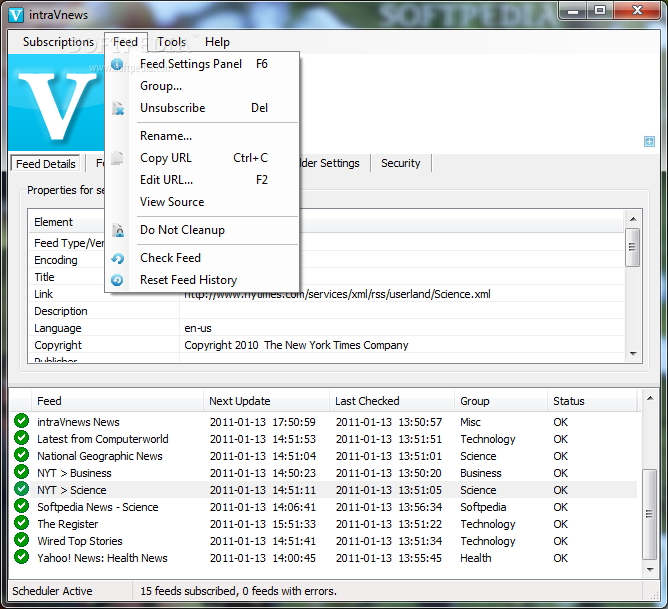This screenshot has height=609, width=668.
Task: Click the Check Feed refresh icon
Action: point(117,258)
